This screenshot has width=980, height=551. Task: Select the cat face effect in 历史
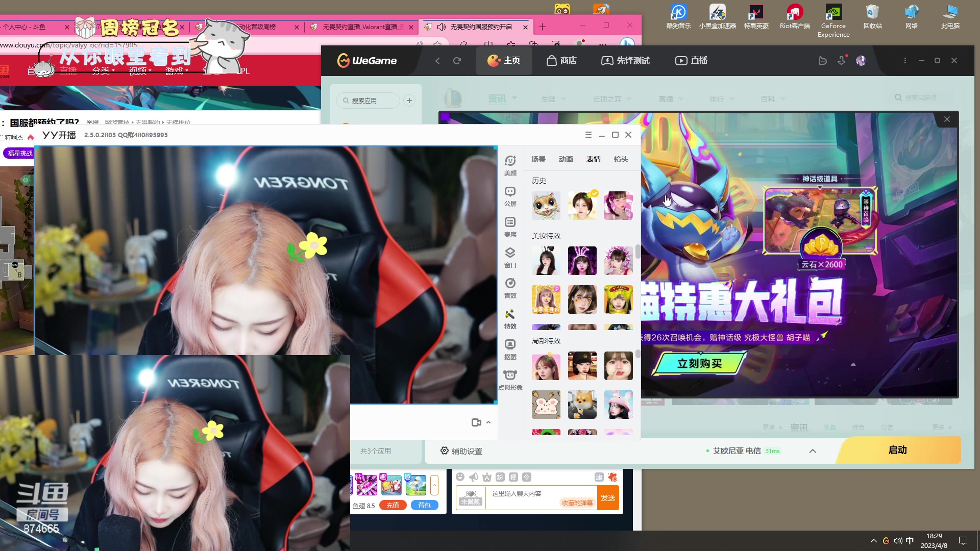pos(546,206)
